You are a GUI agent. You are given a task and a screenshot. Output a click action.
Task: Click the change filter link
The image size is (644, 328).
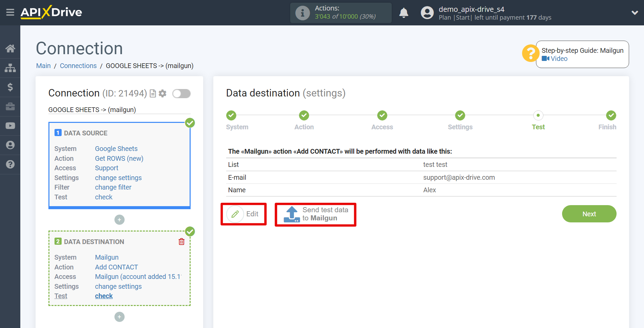[x=113, y=187]
